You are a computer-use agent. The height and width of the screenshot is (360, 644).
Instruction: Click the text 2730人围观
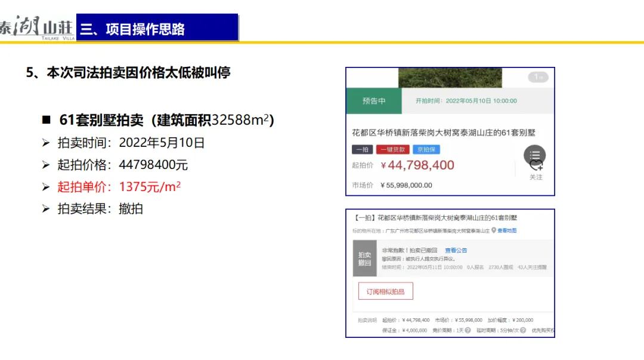click(501, 267)
